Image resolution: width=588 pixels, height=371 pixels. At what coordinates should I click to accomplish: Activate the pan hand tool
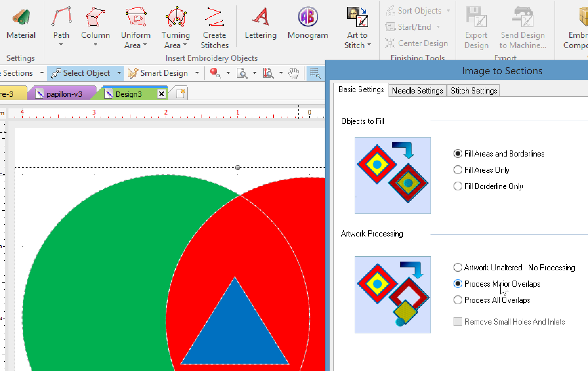click(294, 73)
